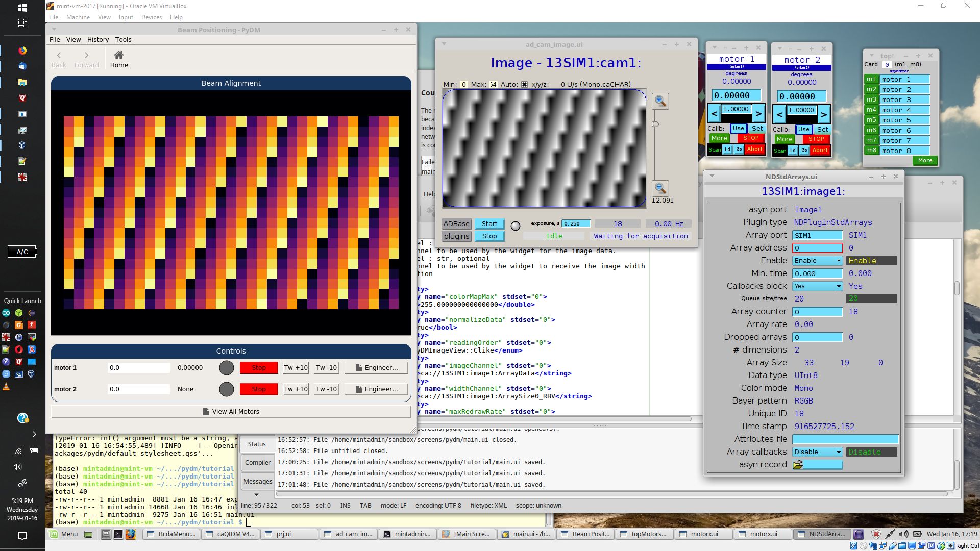
Task: Open Engineer screen for motor 1
Action: click(376, 367)
